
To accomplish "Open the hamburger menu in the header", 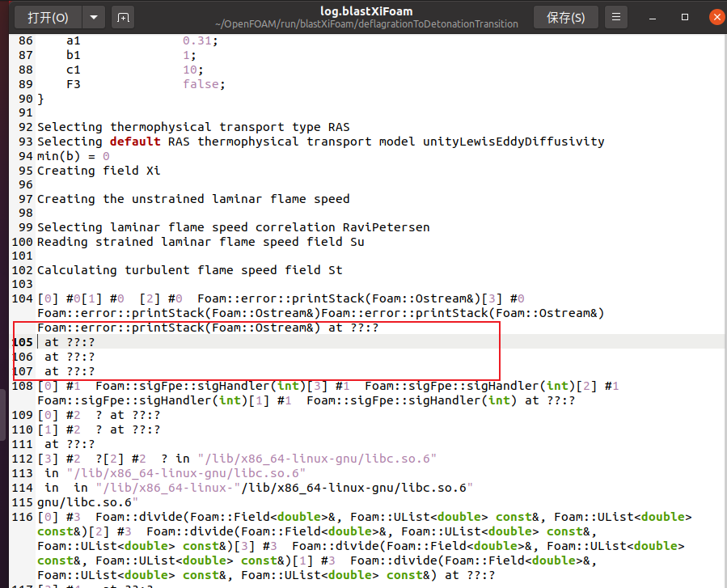I will (617, 17).
